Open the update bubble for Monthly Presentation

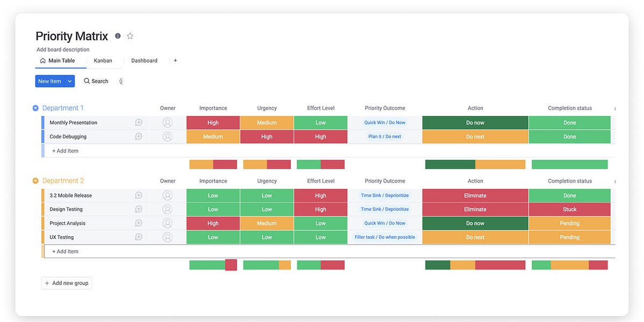tap(138, 122)
